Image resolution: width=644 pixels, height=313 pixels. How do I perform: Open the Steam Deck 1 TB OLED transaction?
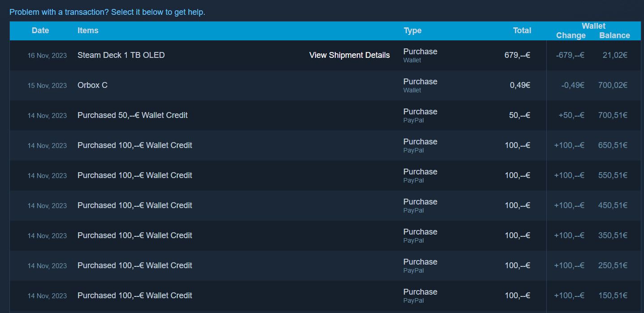point(121,55)
